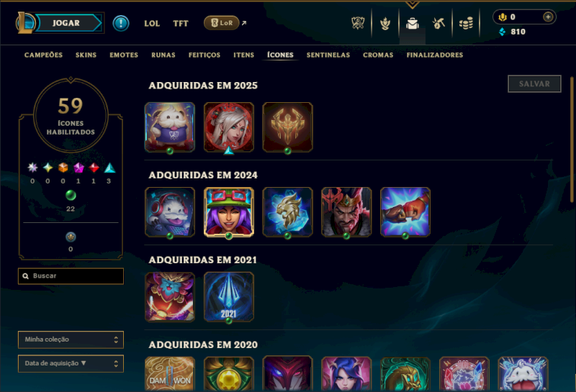Open the Data de aquisição sort dropdown

(x=71, y=363)
